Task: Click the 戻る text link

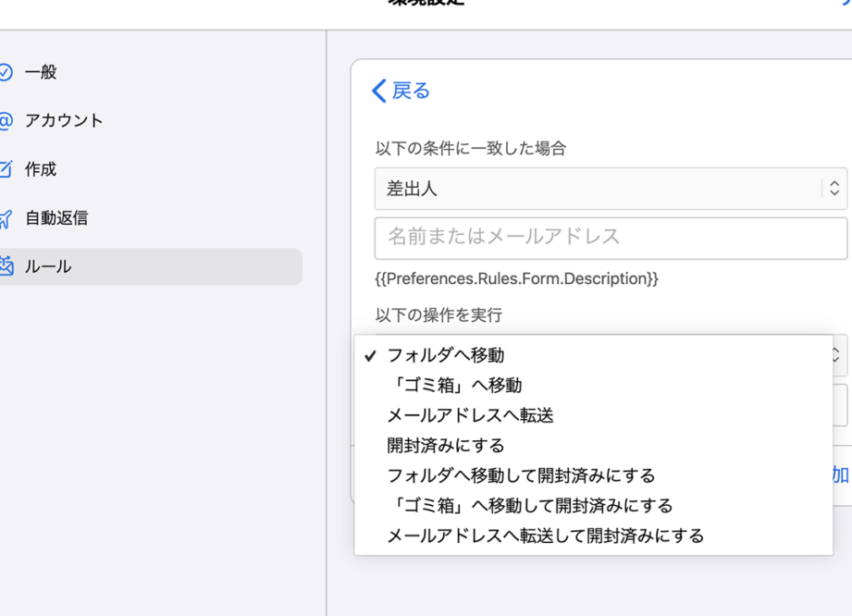Action: click(x=412, y=91)
